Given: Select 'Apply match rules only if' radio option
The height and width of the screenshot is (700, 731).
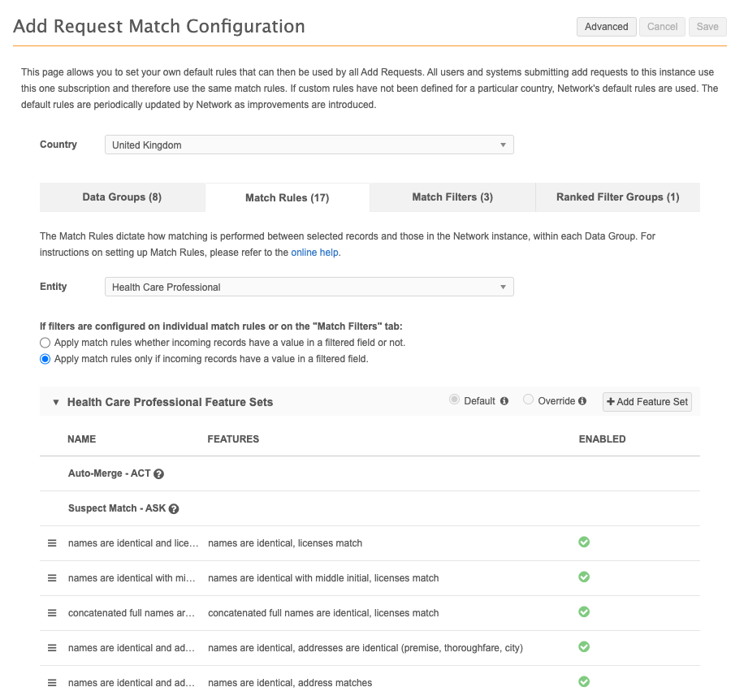Looking at the screenshot, I should click(x=45, y=359).
